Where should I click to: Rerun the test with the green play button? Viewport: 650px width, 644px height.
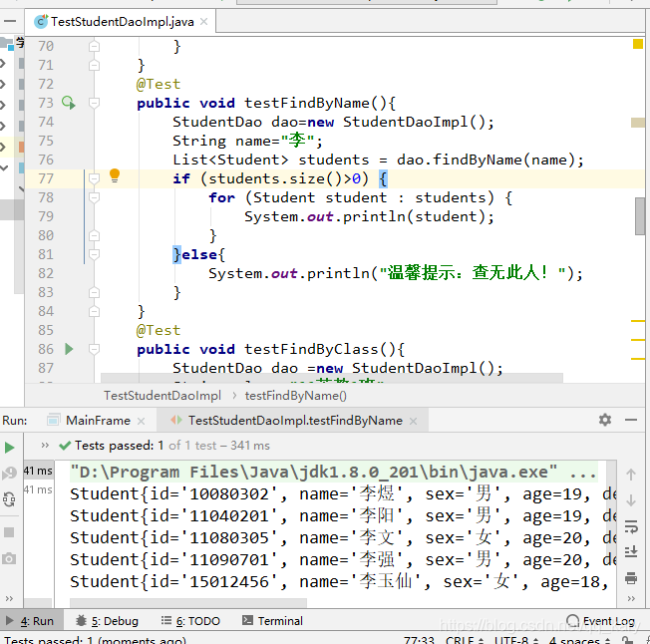[9, 448]
